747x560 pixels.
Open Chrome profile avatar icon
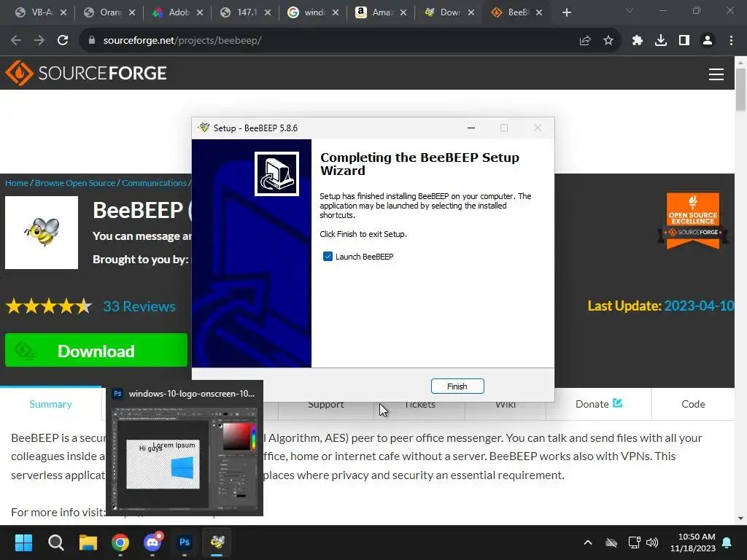(x=708, y=41)
